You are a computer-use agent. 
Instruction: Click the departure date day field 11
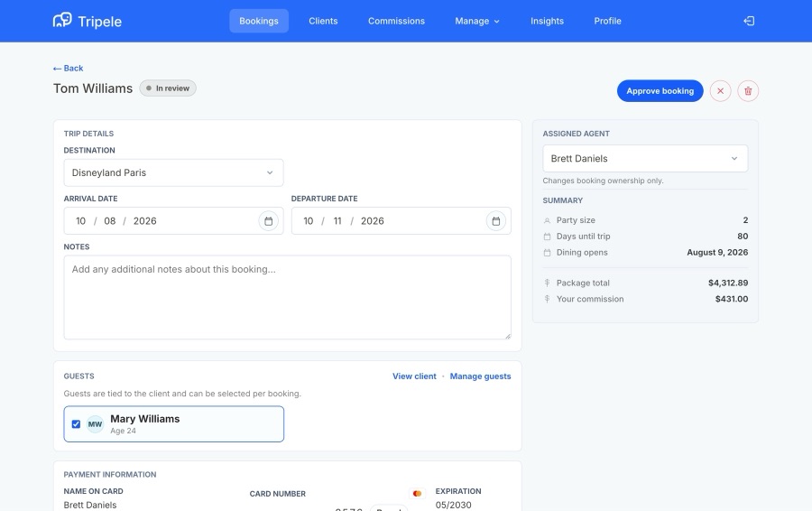coord(337,221)
